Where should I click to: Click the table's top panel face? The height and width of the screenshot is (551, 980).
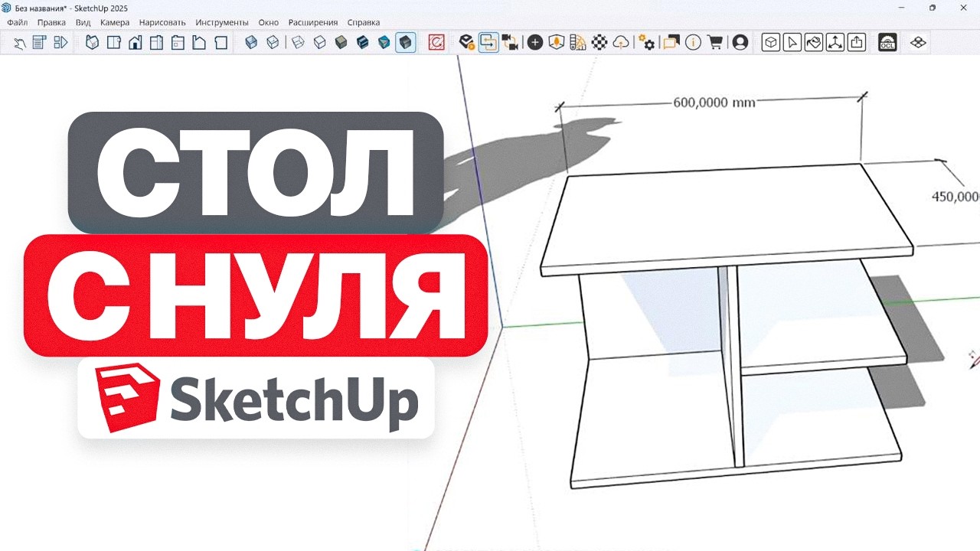click(x=726, y=214)
